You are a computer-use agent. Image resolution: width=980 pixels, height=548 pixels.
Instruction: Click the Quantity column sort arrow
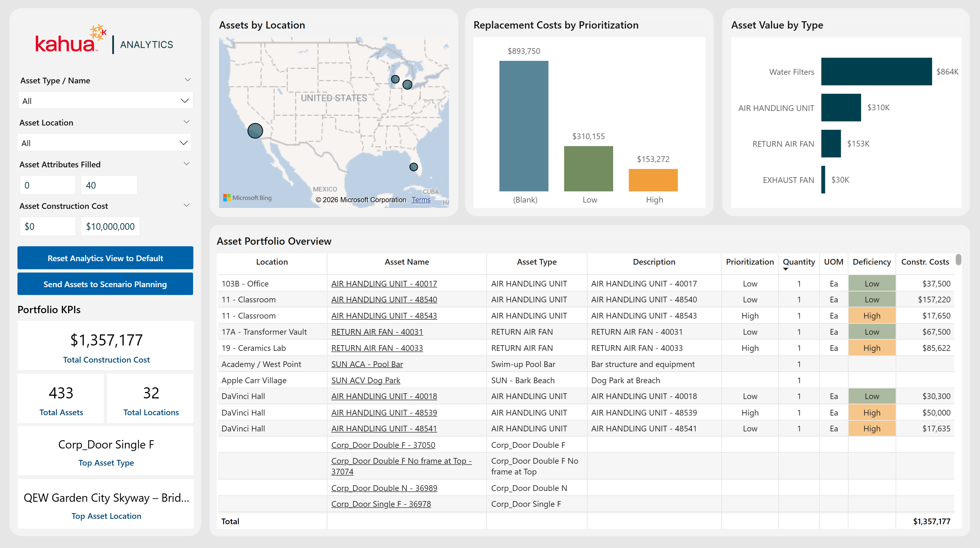point(785,269)
